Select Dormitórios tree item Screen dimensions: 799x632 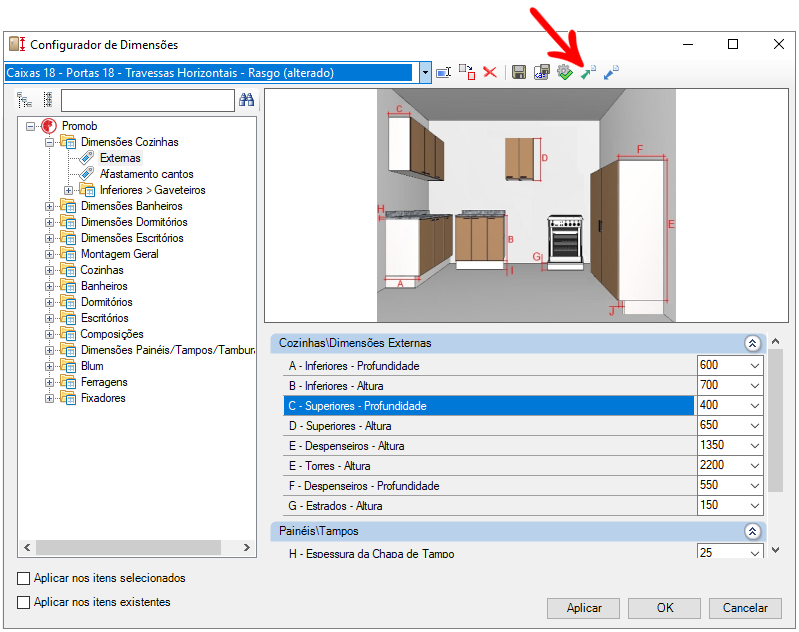click(x=106, y=302)
